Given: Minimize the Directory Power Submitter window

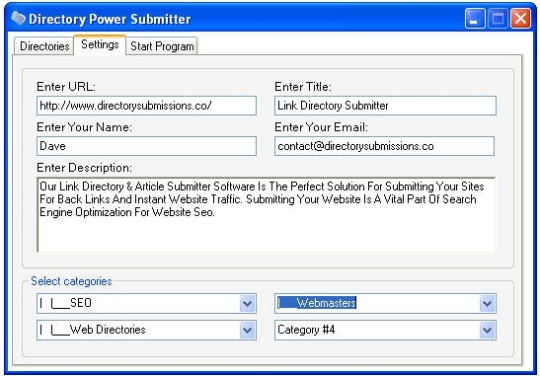Looking at the screenshot, I should tap(475, 19).
